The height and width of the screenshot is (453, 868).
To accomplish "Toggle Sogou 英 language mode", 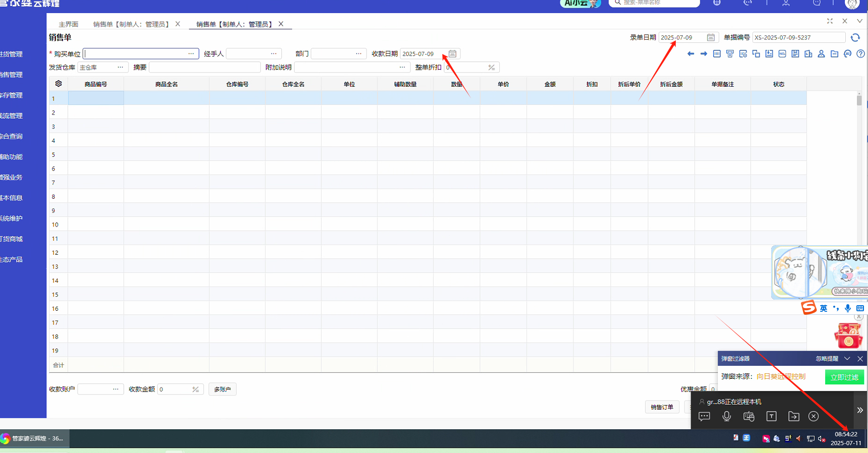I will point(824,308).
